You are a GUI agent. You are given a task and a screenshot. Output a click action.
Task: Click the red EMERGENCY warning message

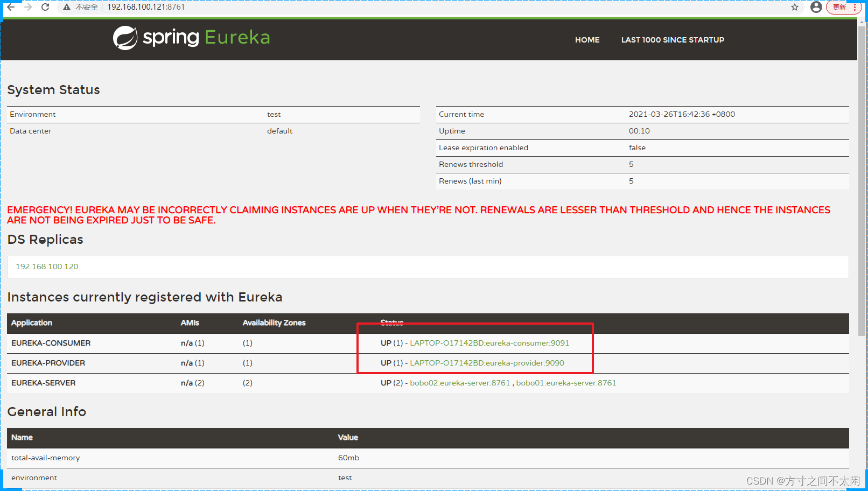coord(418,215)
